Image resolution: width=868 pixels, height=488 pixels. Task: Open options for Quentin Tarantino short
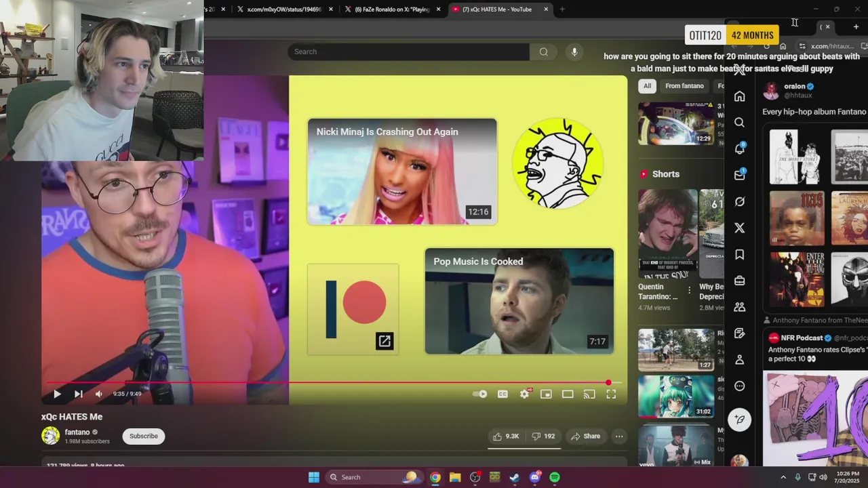point(690,290)
